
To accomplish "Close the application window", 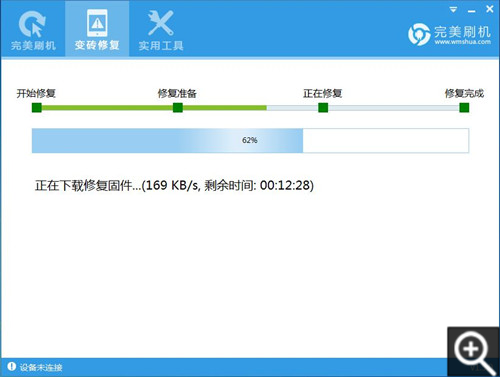I will 489,9.
